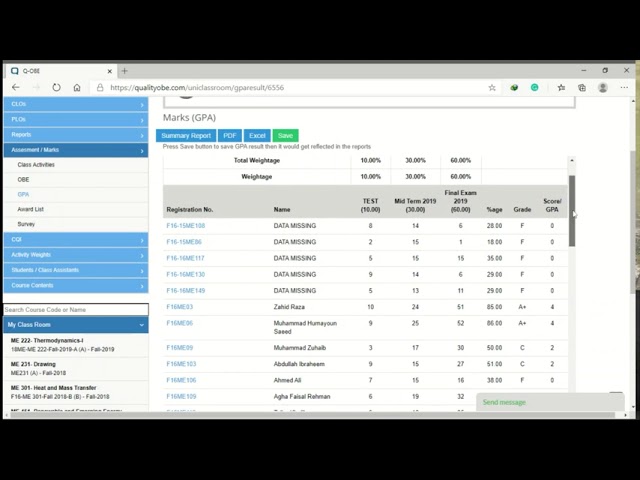Expand the Course Contents menu
The height and width of the screenshot is (480, 640).
(x=76, y=285)
